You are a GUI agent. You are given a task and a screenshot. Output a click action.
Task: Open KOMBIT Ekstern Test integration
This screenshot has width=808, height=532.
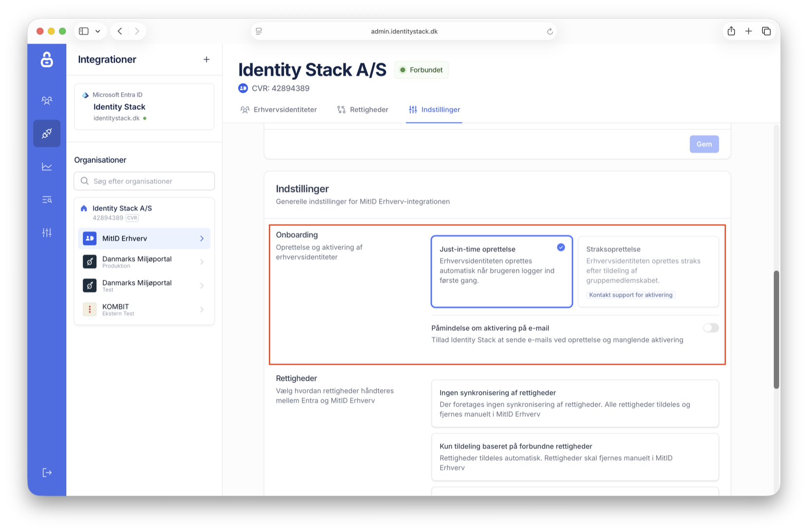[144, 310]
